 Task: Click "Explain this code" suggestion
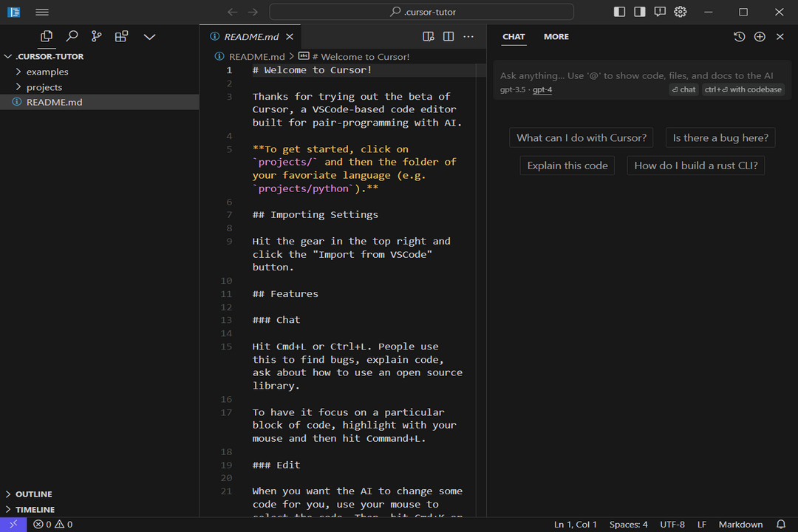tap(567, 166)
